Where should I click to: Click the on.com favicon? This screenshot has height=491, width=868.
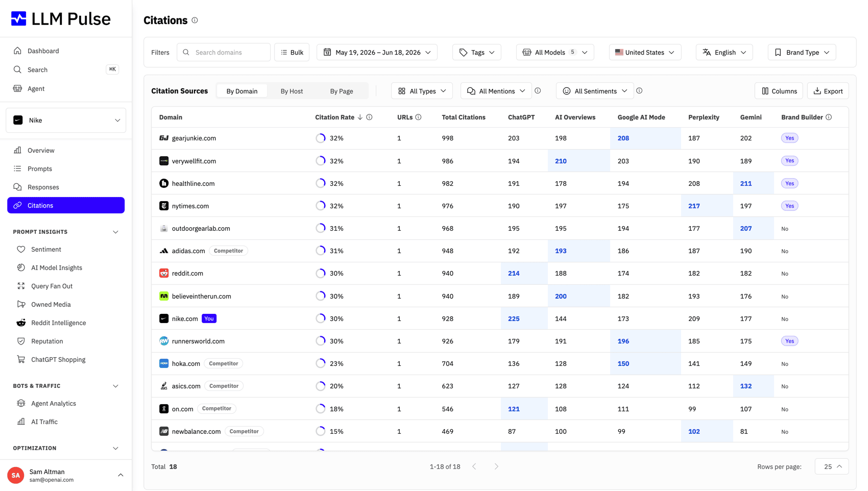point(164,409)
